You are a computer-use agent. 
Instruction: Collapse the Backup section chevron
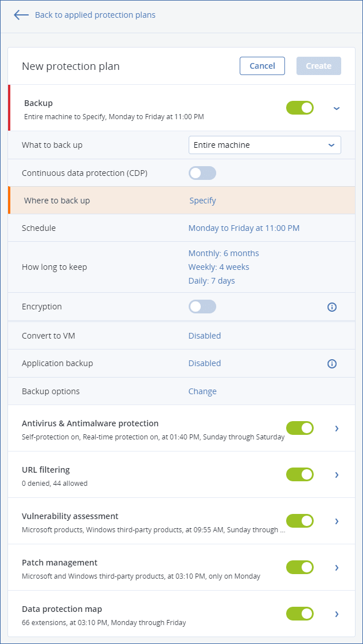tap(337, 108)
